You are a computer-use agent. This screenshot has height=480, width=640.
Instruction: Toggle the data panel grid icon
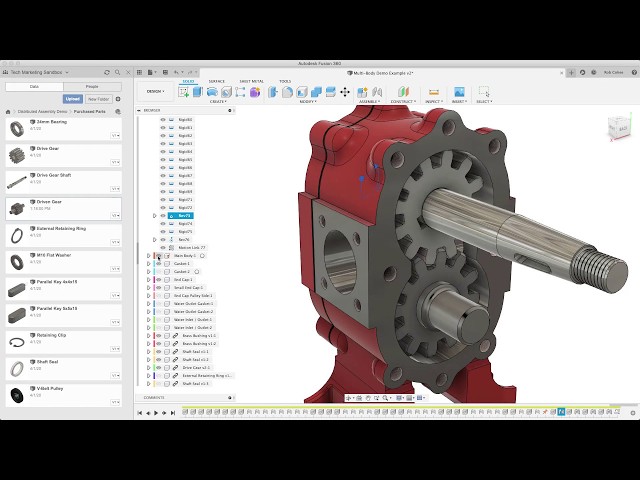(140, 72)
